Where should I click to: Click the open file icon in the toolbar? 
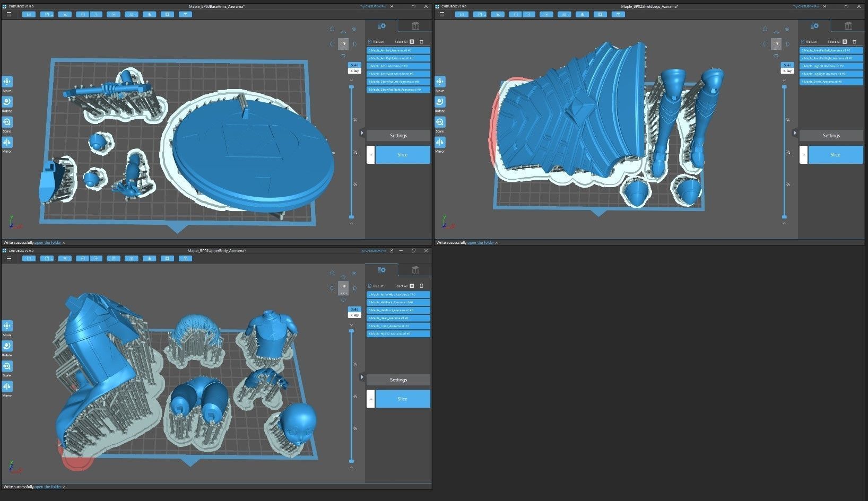click(29, 14)
